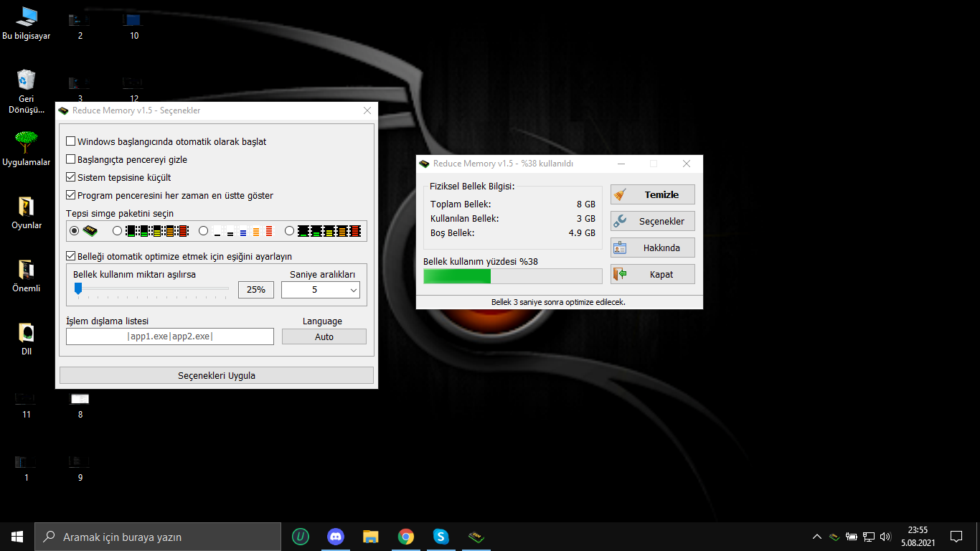The width and height of the screenshot is (980, 551).
Task: Check Başlangıçta pencereyi gizle option
Action: [71, 160]
